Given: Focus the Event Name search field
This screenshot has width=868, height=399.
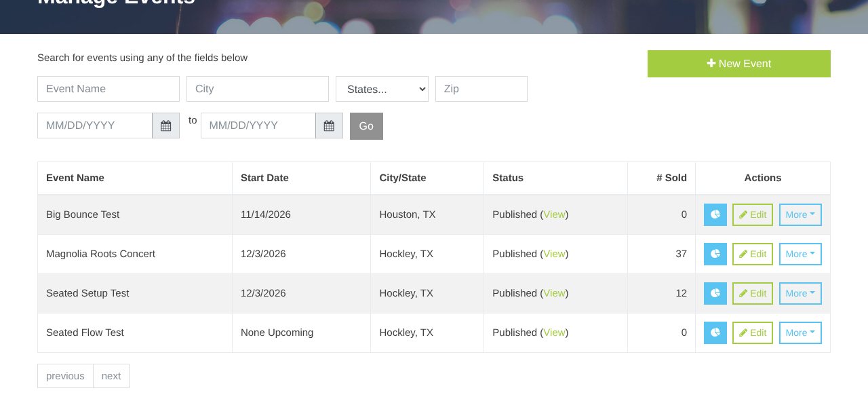Looking at the screenshot, I should tap(108, 89).
